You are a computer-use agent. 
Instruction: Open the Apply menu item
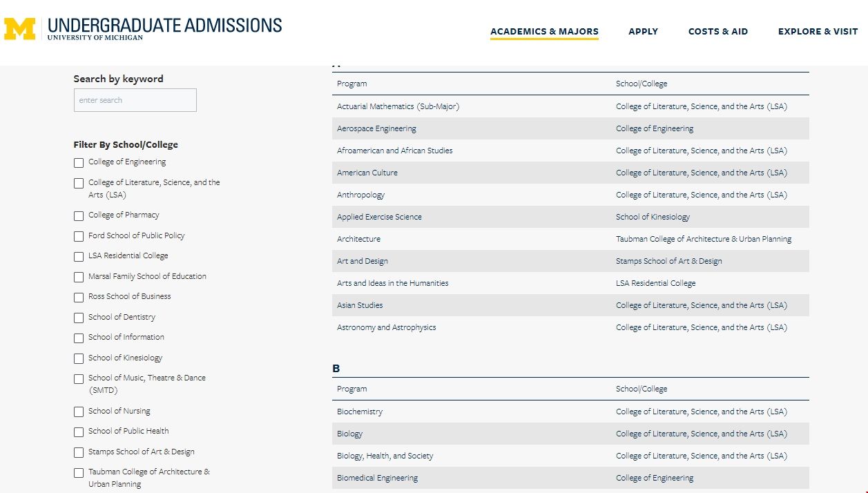click(x=643, y=32)
